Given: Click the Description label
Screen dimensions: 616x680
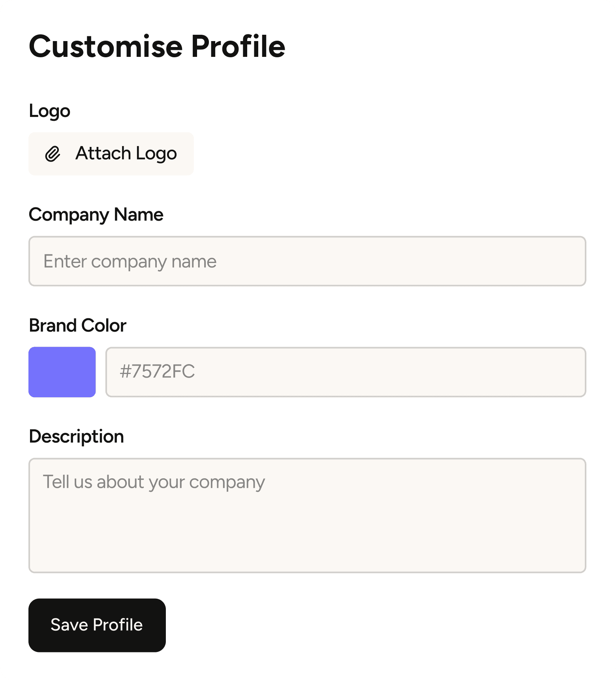Looking at the screenshot, I should pos(76,437).
